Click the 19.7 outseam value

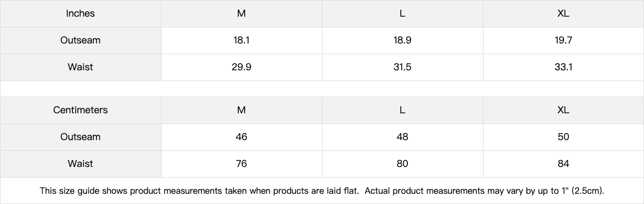[563, 40]
